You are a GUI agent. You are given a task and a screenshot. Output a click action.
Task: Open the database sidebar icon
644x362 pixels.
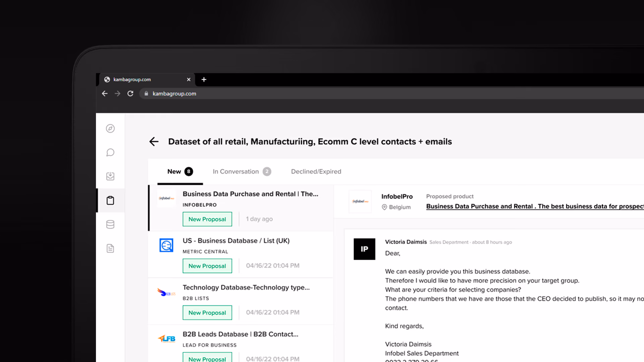pos(110,224)
